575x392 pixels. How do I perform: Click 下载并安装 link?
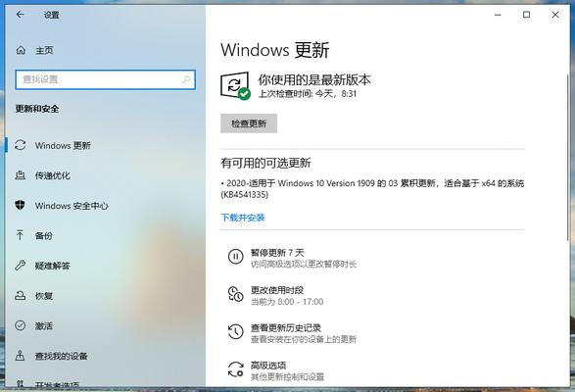(x=242, y=218)
